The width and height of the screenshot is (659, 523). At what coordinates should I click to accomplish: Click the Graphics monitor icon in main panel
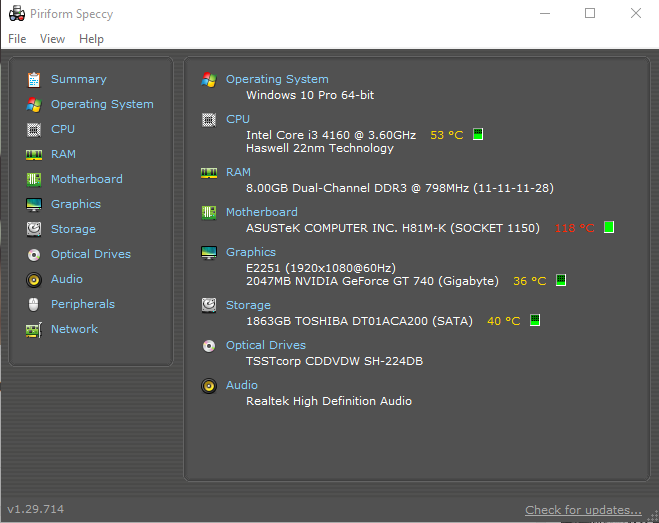pos(209,253)
